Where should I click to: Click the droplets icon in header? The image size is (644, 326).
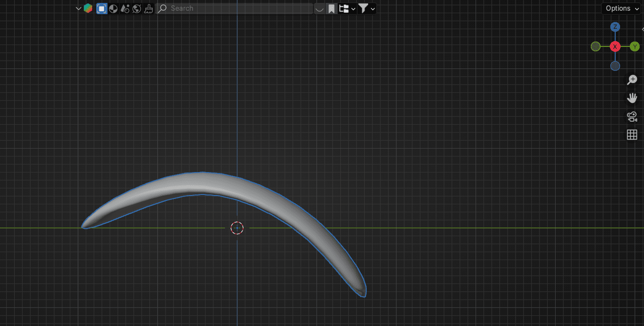tap(125, 8)
